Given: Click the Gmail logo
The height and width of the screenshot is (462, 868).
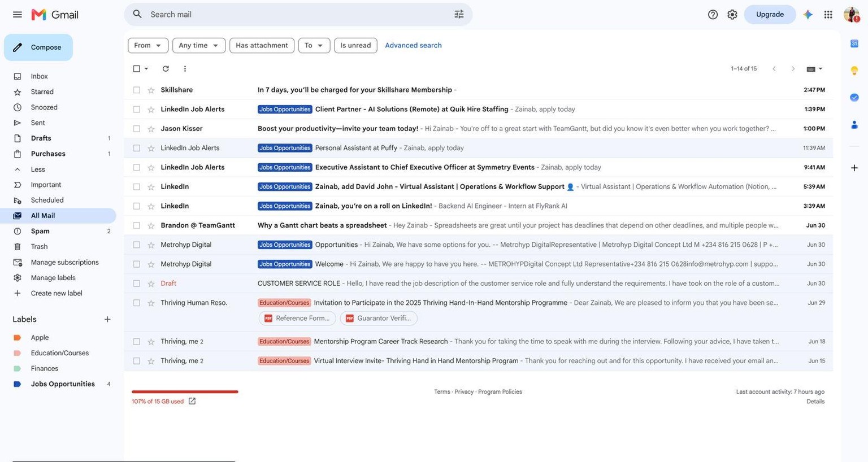Looking at the screenshot, I should click(x=55, y=14).
